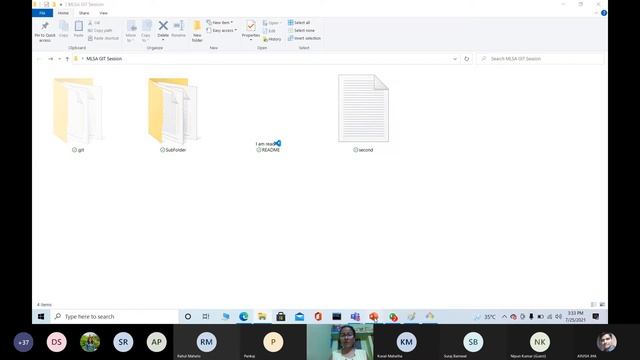Switch to the View ribbon tab
Screen dimensions: 640x360
(x=104, y=13)
